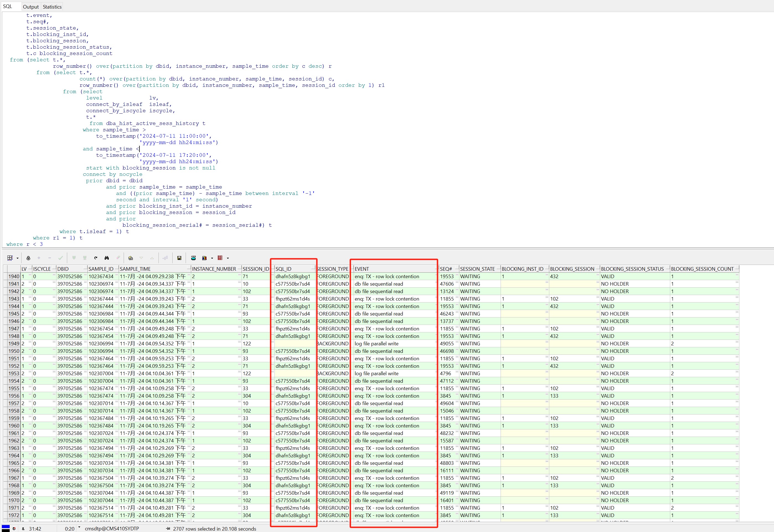Open the Query By Example icon
The width and height of the screenshot is (774, 532).
131,258
